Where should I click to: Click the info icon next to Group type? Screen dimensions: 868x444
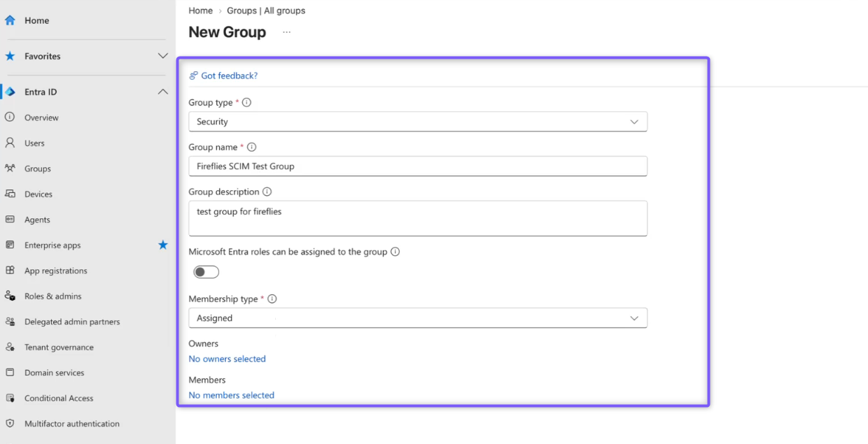pos(246,102)
